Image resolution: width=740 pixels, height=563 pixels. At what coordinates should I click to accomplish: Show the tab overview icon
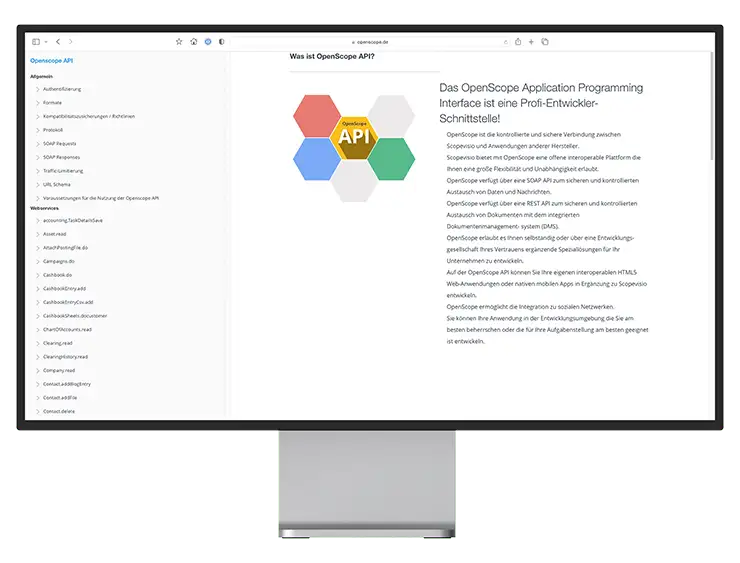point(545,42)
